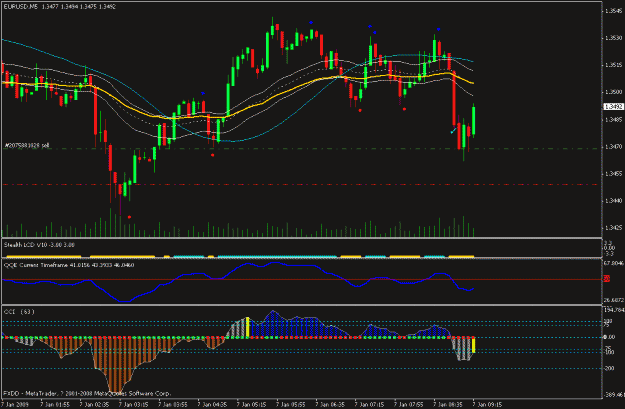This screenshot has width=625, height=409.
Task: Select the #2075381028 sell order label
Action: (26, 146)
